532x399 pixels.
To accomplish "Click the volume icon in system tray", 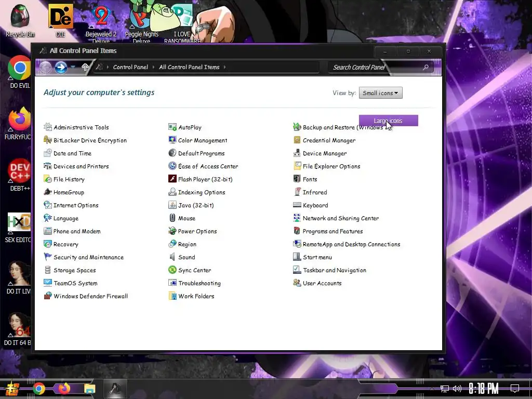I will point(457,389).
